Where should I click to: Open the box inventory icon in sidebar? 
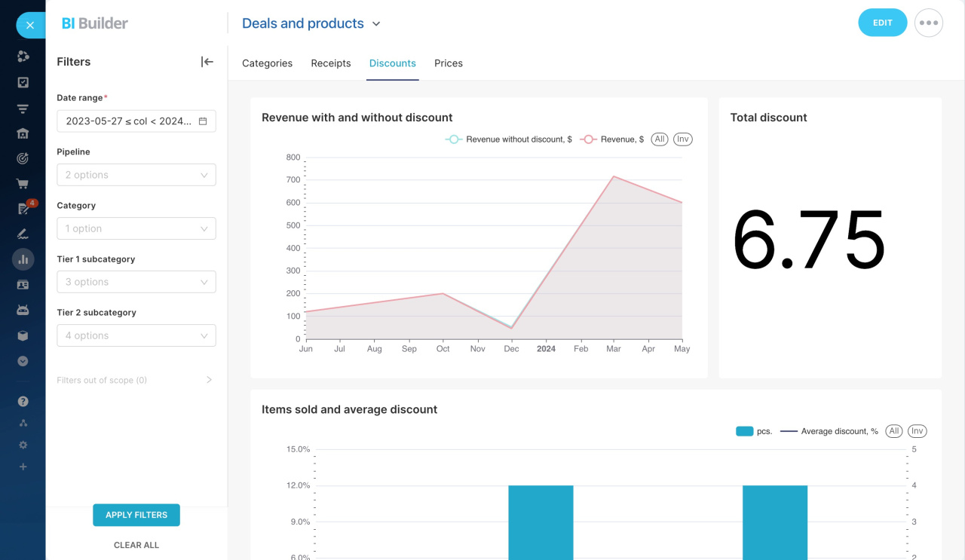(x=23, y=336)
